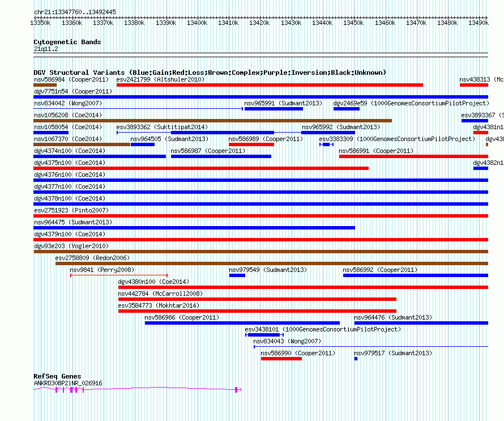Select the nsv1058054 (Coe2014) label
The height and width of the screenshot is (421, 504).
[68, 127]
